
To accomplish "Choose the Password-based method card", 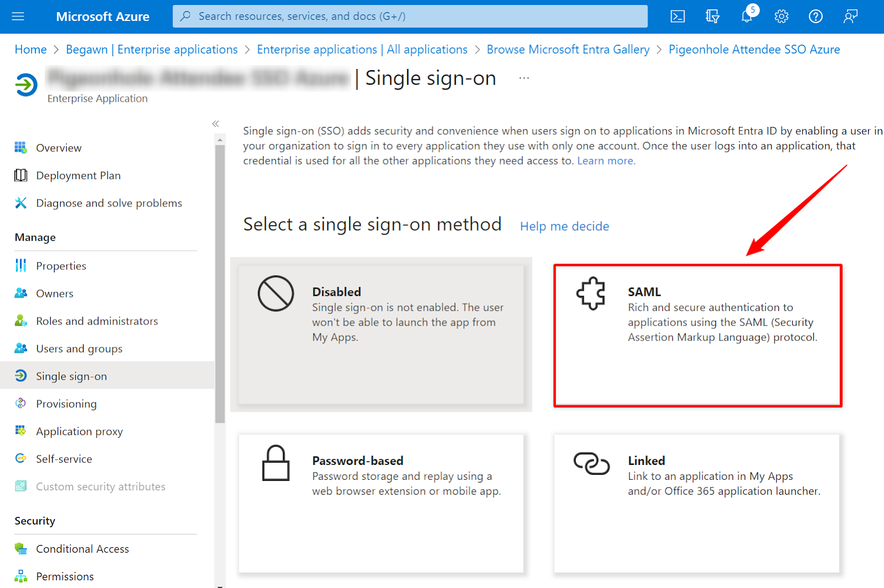I will click(x=381, y=504).
